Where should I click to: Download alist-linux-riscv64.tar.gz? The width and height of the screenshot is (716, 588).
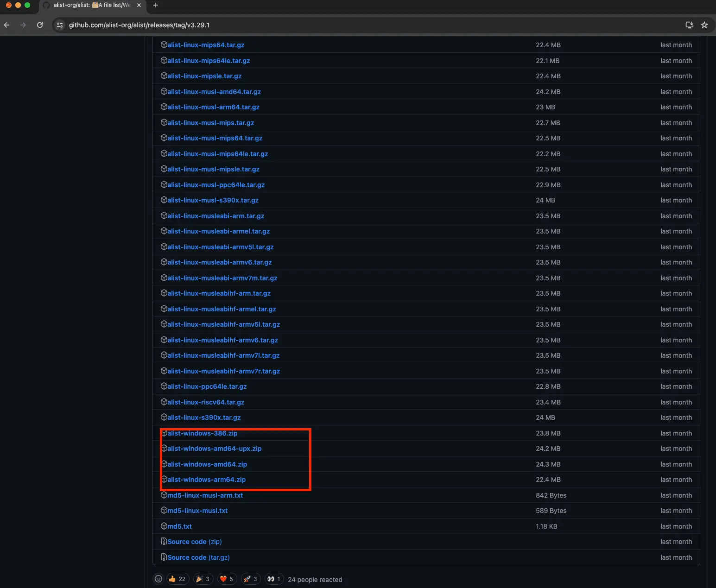tap(206, 402)
